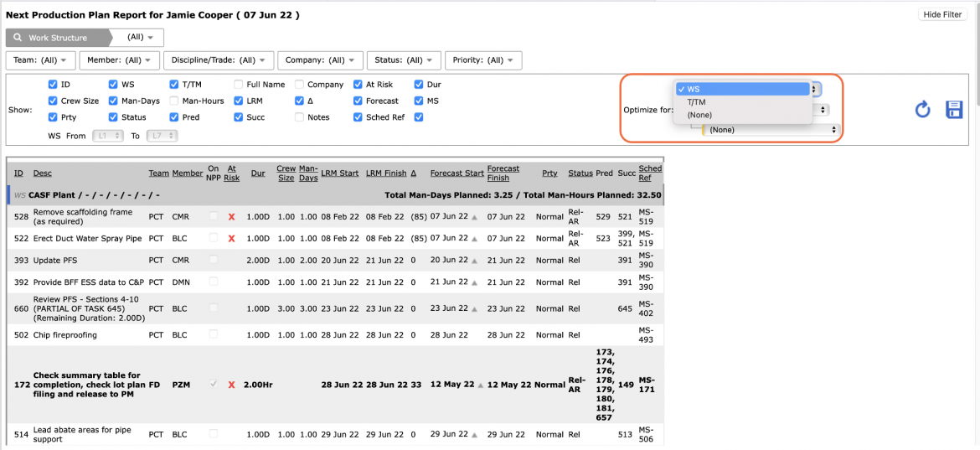Click the magnifier icon in Work Structure

(x=18, y=38)
